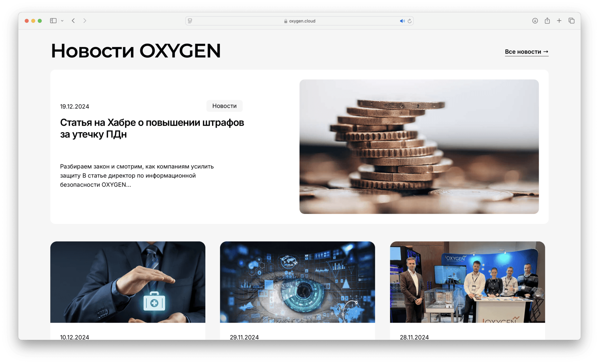This screenshot has width=599, height=364.
Task: Open the article about Habr fines headline
Action: click(152, 128)
